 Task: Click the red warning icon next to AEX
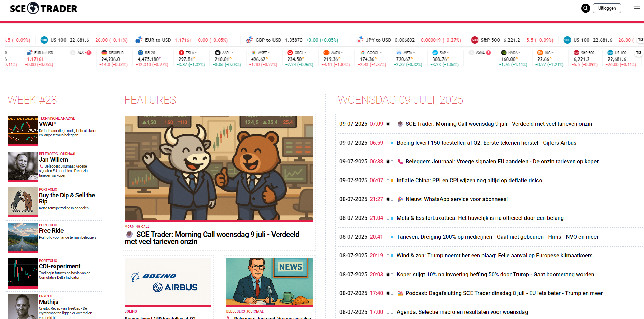[x=89, y=53]
